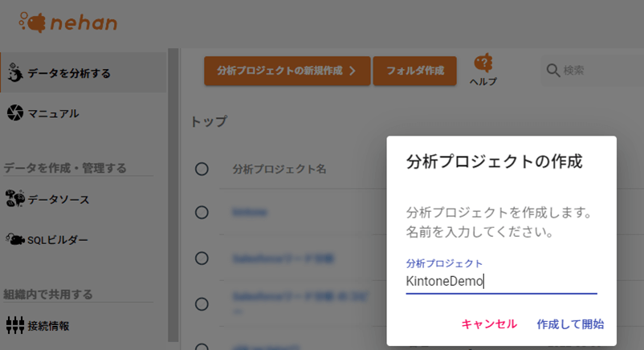This screenshot has width=644, height=350.
Task: Click the nehan logo
Action: (68, 22)
